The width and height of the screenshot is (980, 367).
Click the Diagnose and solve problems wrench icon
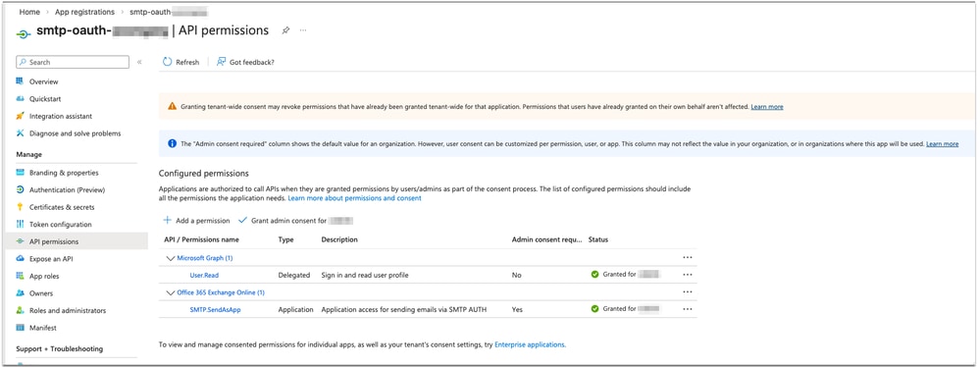point(20,133)
